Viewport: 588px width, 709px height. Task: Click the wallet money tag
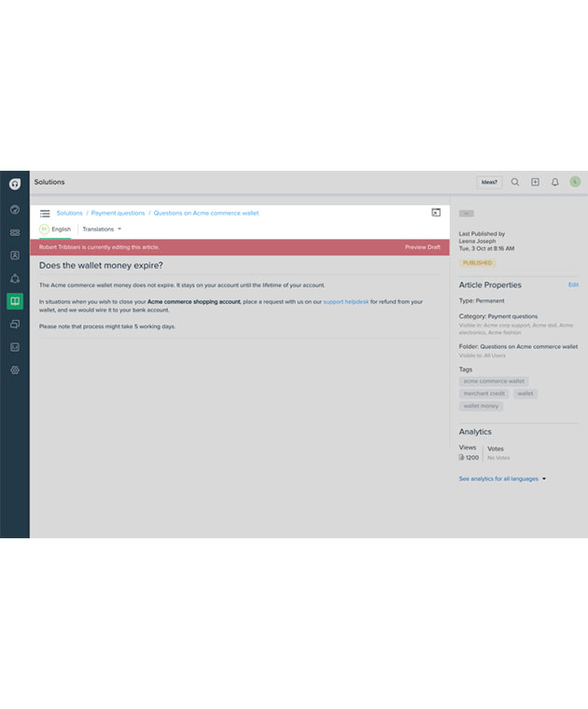coord(481,406)
